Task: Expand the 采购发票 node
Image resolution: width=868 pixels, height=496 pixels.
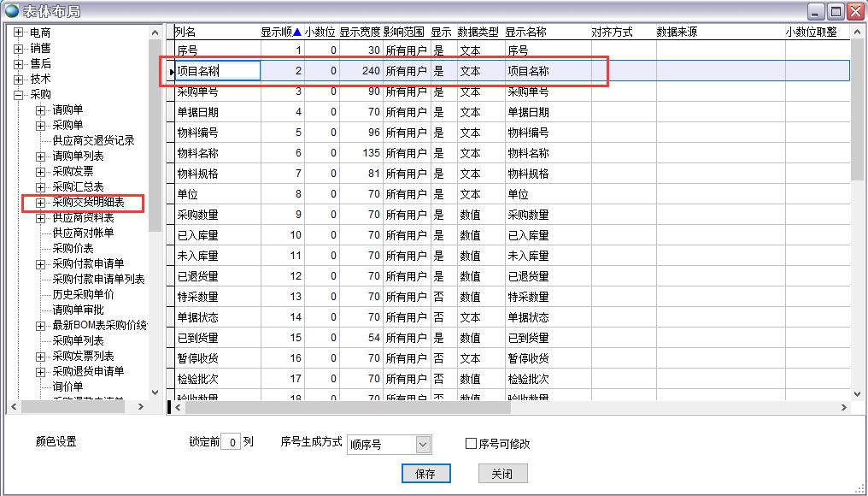Action: pyautogui.click(x=40, y=172)
